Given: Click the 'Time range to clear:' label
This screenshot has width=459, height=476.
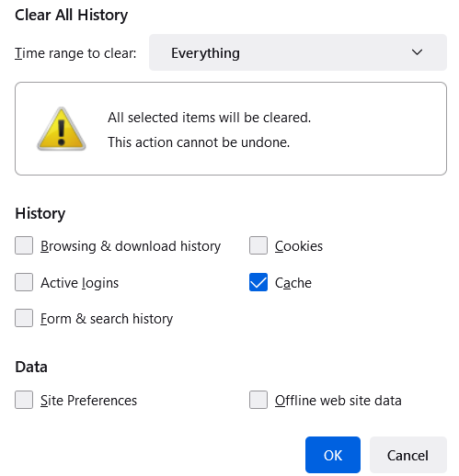Looking at the screenshot, I should (x=75, y=53).
